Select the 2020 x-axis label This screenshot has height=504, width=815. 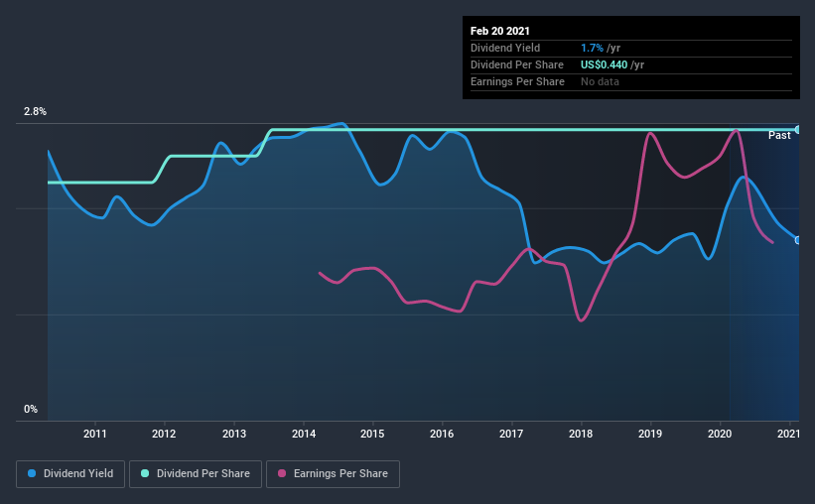[x=720, y=434]
